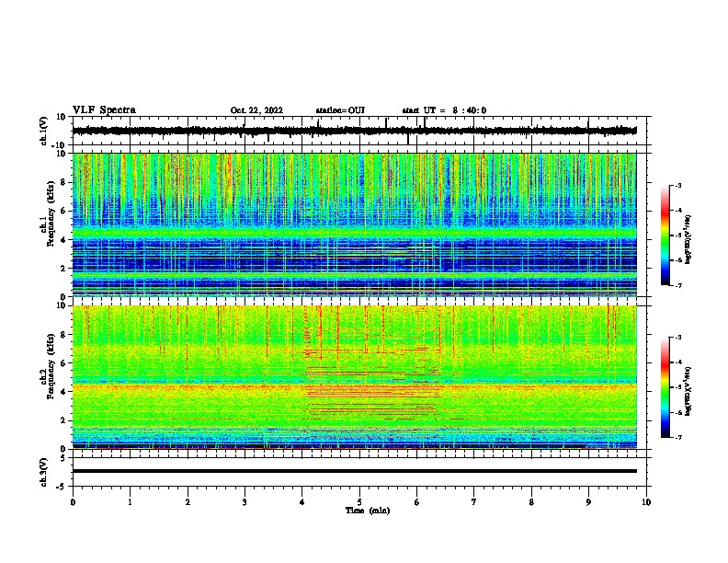Viewport: 728px width, 563px height.
Task: Click the "8" kHz tick of ch.1 spectrogram
Action: [63, 182]
